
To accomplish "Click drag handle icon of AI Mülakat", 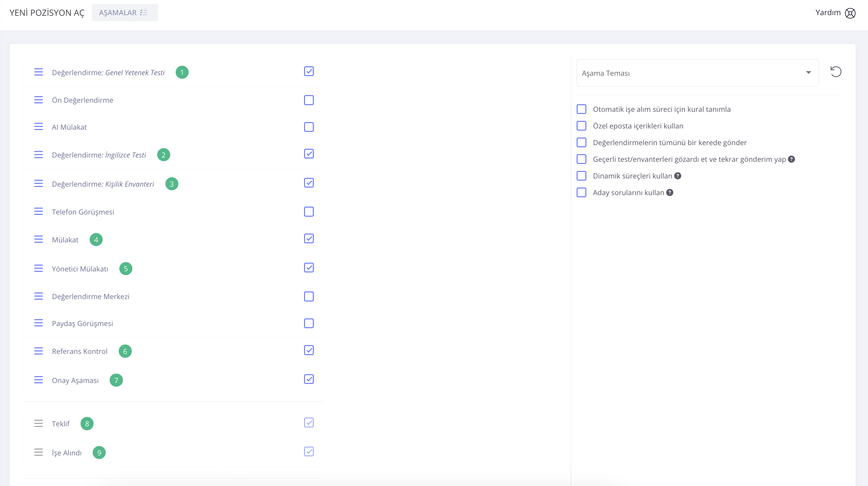I will (38, 127).
